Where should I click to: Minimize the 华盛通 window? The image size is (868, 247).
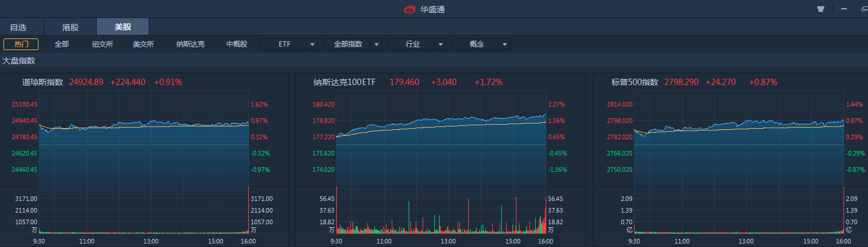coord(844,9)
